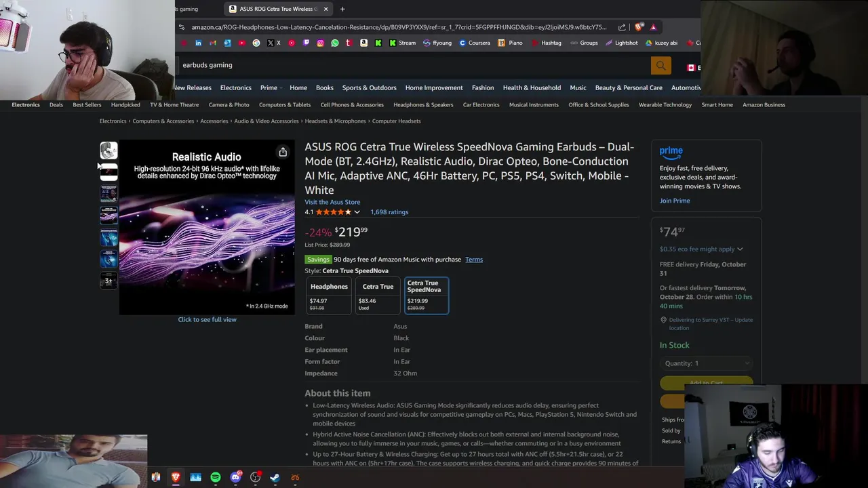
Task: Select the Headphones & Speakers subcategory
Action: point(423,104)
